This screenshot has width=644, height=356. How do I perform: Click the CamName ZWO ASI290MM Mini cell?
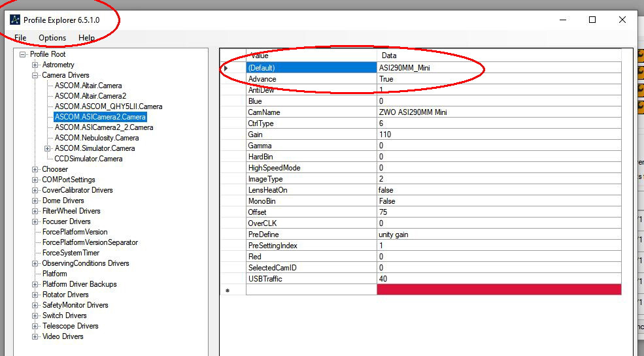click(x=499, y=112)
